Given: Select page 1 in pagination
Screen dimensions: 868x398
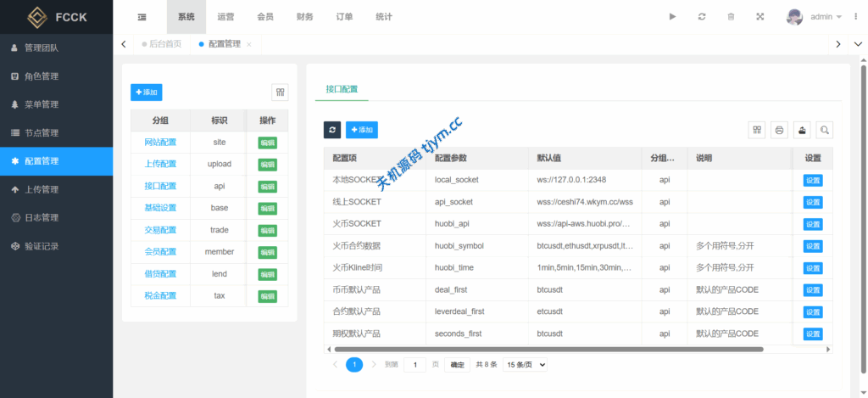Looking at the screenshot, I should tap(354, 364).
